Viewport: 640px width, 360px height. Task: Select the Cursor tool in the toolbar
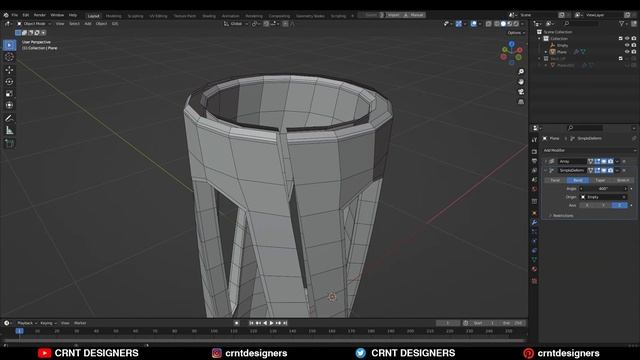[x=9, y=57]
